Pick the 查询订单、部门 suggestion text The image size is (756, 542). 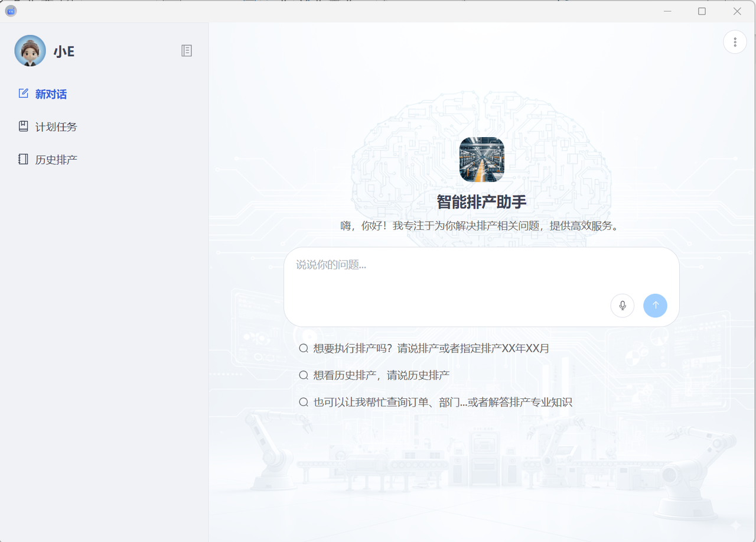442,403
